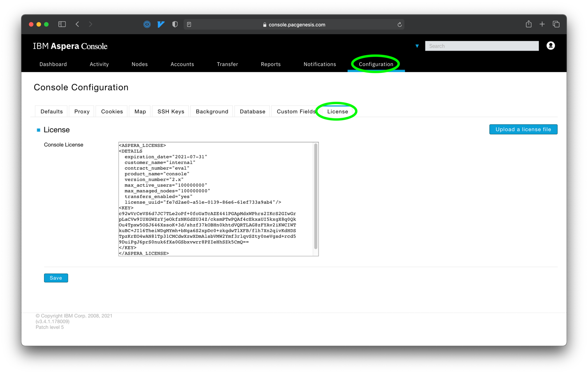The width and height of the screenshot is (588, 374).
Task: Click the customer_name="internal" line
Action: click(x=160, y=163)
